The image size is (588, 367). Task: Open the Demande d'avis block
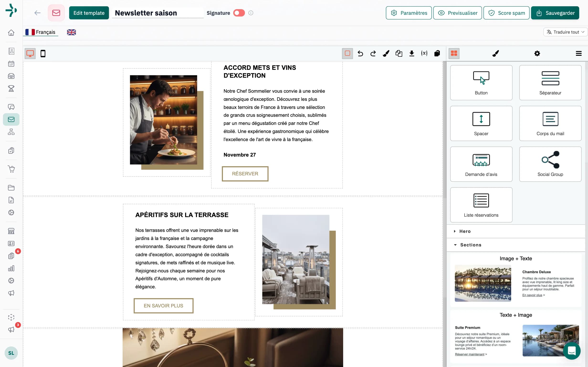click(x=481, y=164)
